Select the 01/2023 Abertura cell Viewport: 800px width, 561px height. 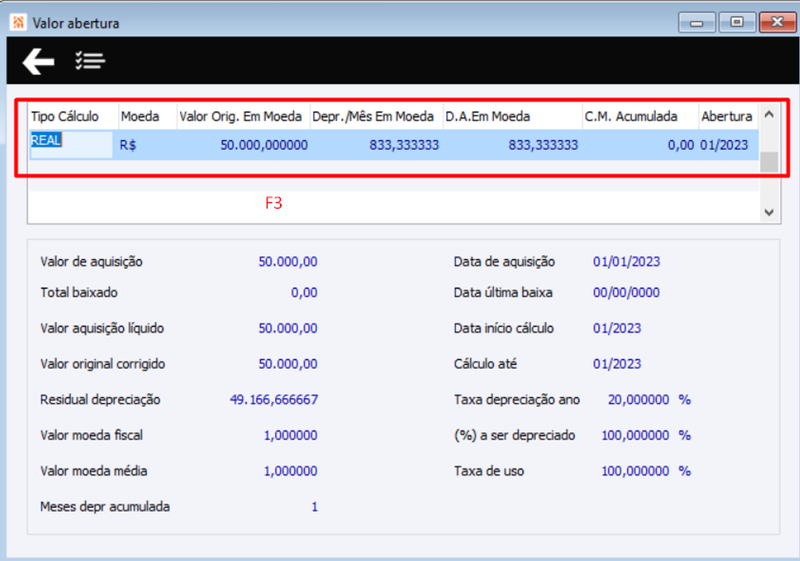729,145
